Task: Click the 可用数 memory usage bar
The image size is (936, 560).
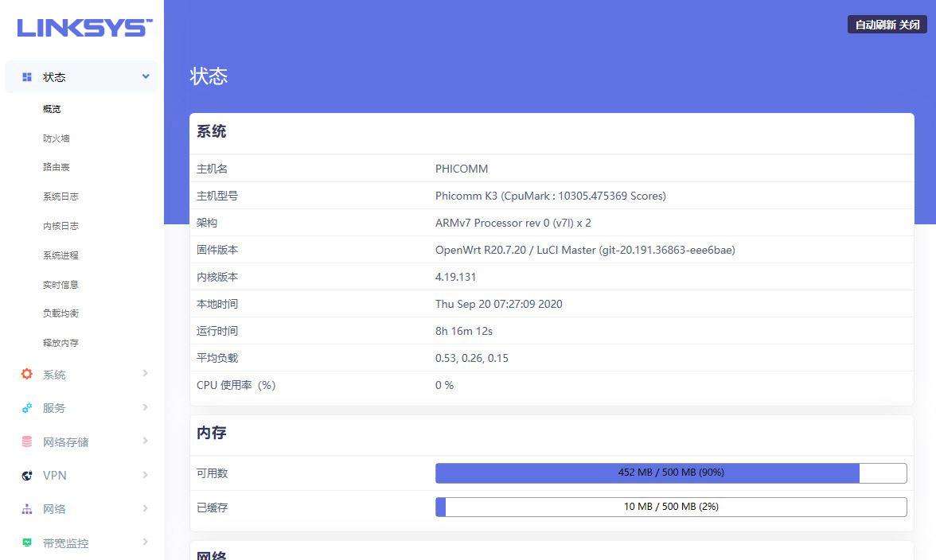Action: point(670,472)
